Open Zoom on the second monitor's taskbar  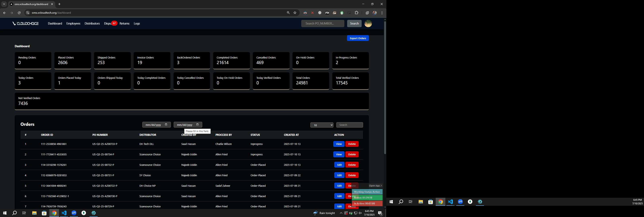point(460,202)
